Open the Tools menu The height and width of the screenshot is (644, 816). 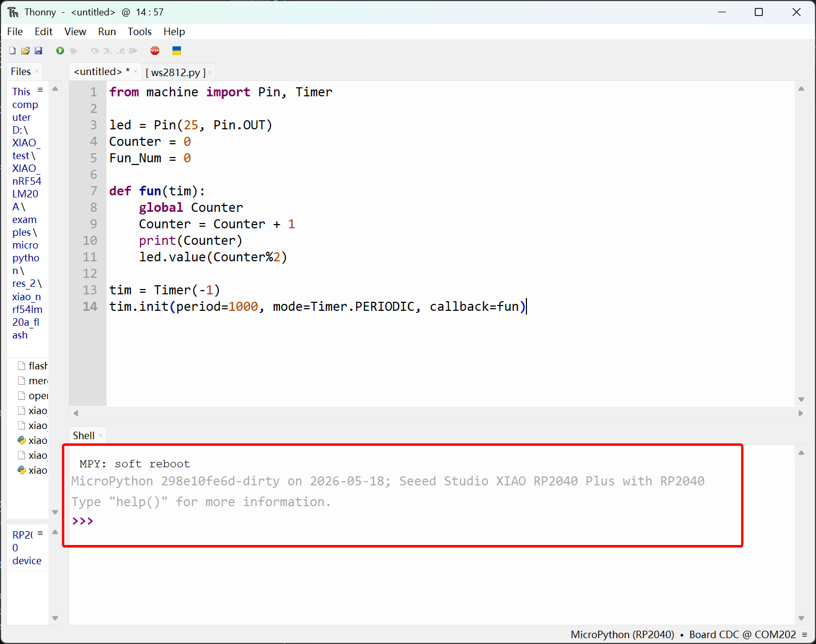click(x=139, y=31)
